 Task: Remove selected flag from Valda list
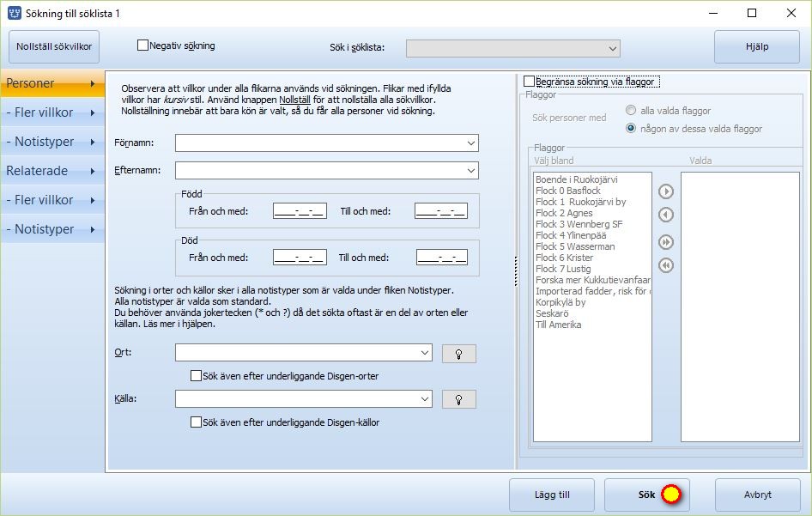[x=666, y=215]
